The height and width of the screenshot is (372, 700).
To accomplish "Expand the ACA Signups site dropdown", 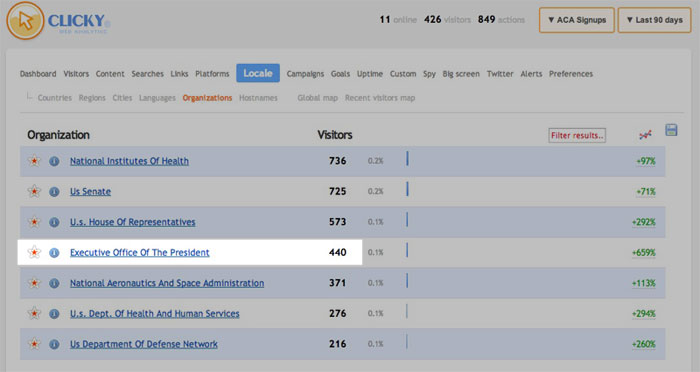I will 577,20.
